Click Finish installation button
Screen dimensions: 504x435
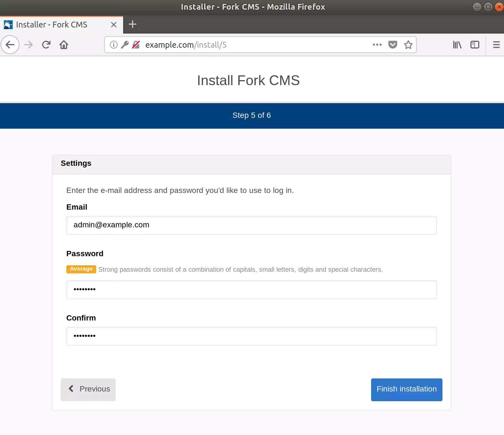407,390
